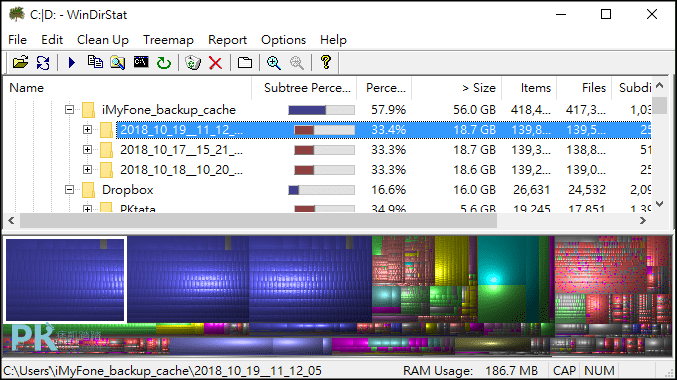The height and width of the screenshot is (380, 677).
Task: Expand the 2018_10_17_15_21 folder
Action: [87, 149]
